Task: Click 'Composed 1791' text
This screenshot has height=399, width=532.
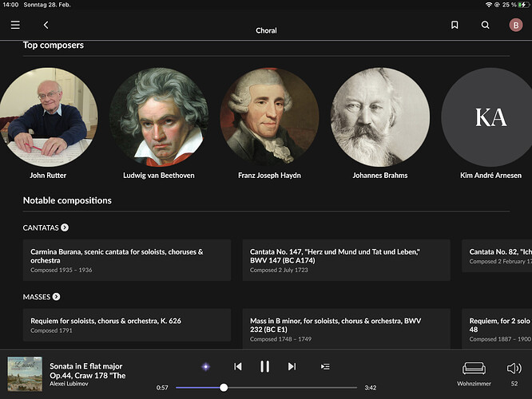Action: click(x=51, y=330)
